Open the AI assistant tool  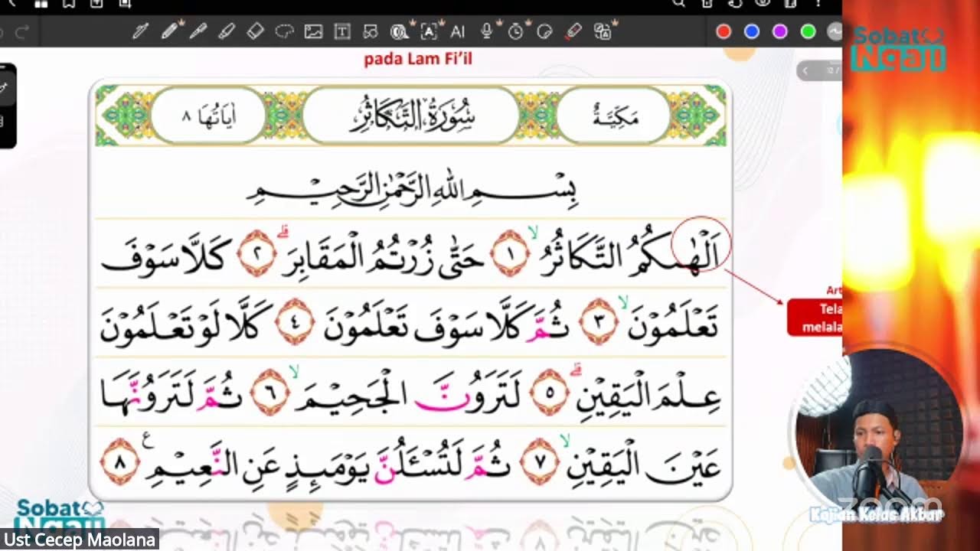coord(458,31)
